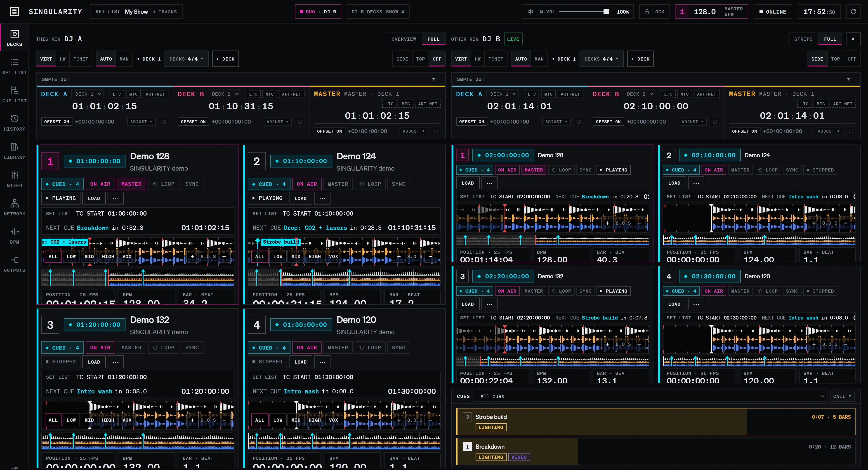Toggle the Lock button in top bar
Viewport: 868px width, 470px height.
[x=654, y=12]
